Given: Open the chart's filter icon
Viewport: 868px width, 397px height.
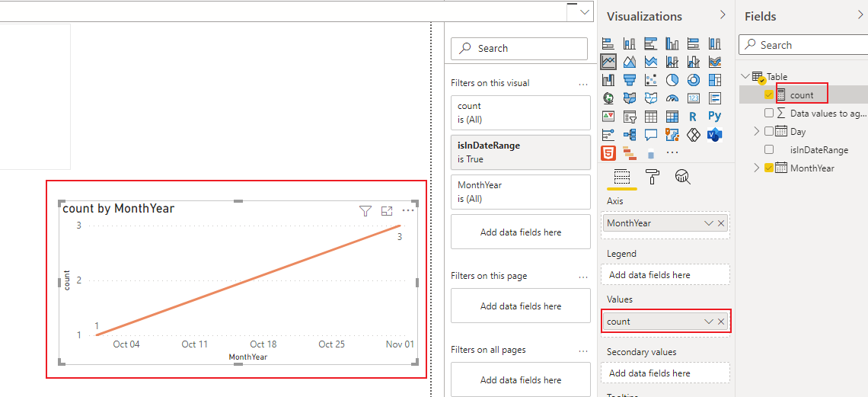Looking at the screenshot, I should (365, 210).
